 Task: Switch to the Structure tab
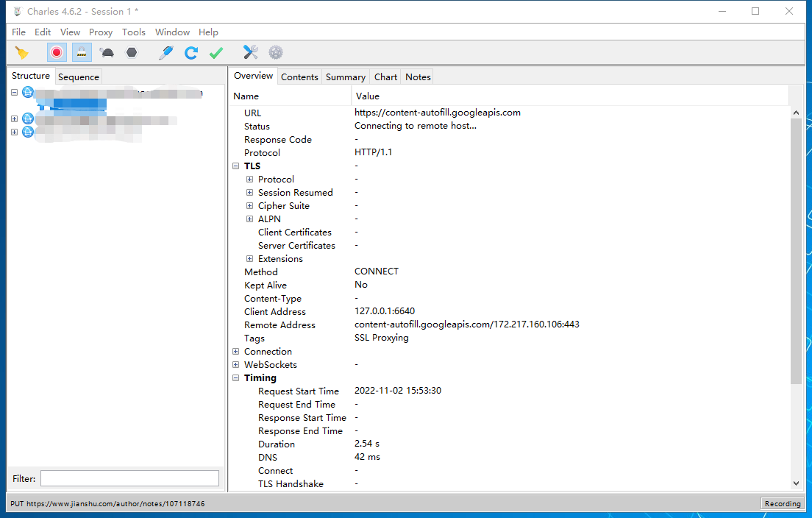[x=31, y=76]
